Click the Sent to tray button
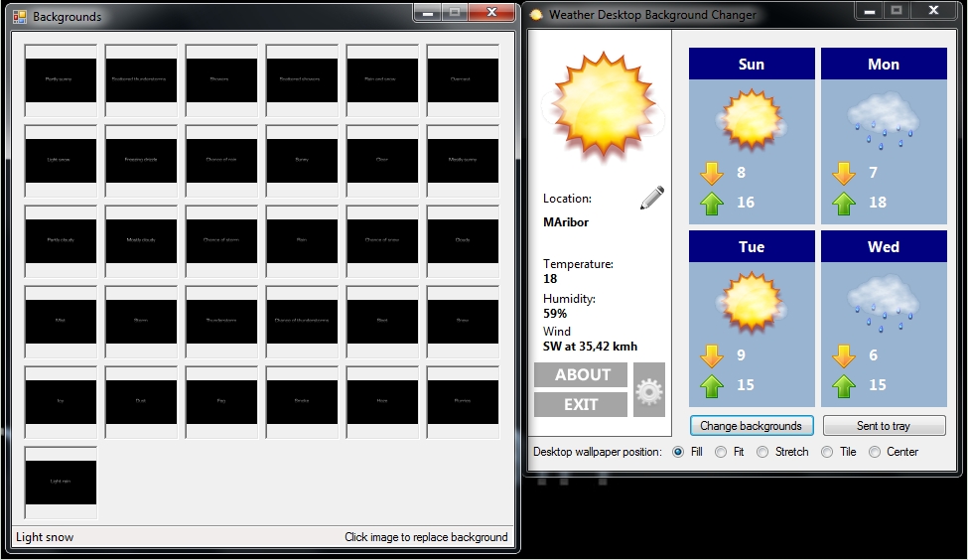Screen dimensions: 968x560 click(x=884, y=426)
